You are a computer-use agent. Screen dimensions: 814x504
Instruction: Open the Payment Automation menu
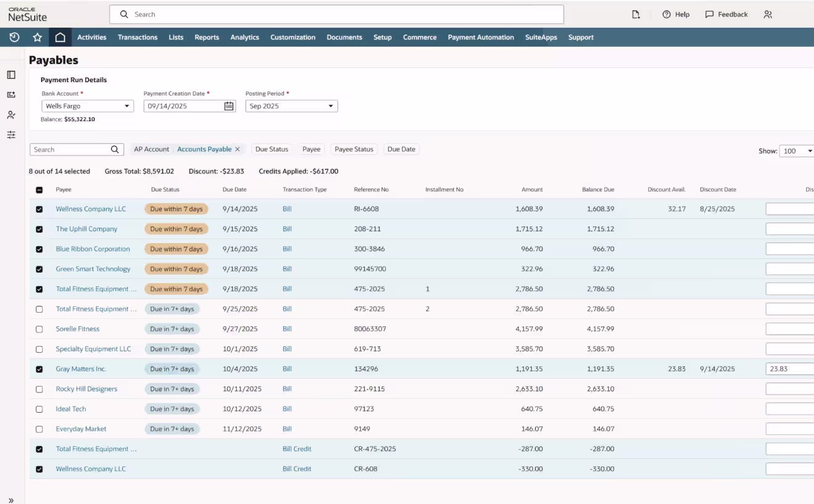481,37
